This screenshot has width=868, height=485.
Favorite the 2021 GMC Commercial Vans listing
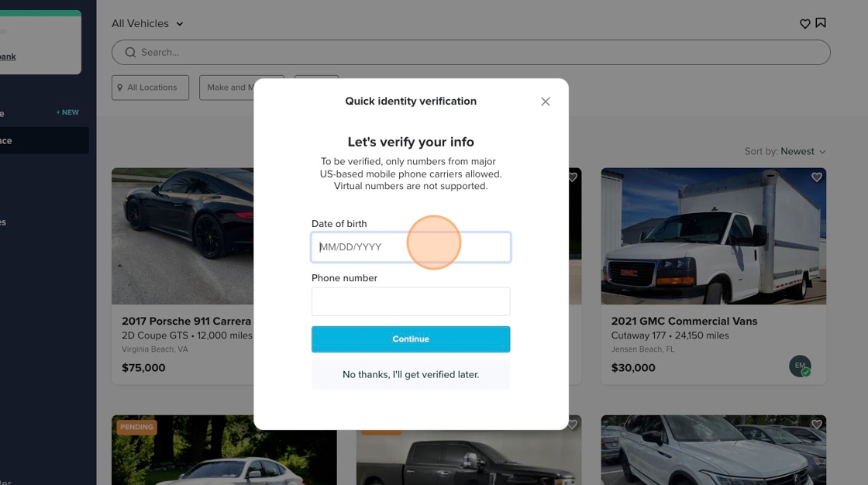pos(816,177)
